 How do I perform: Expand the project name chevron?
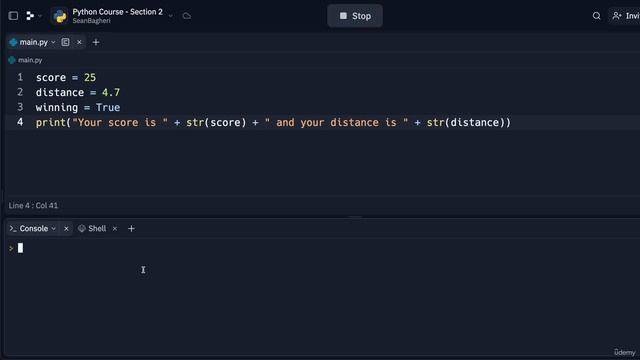coord(171,16)
